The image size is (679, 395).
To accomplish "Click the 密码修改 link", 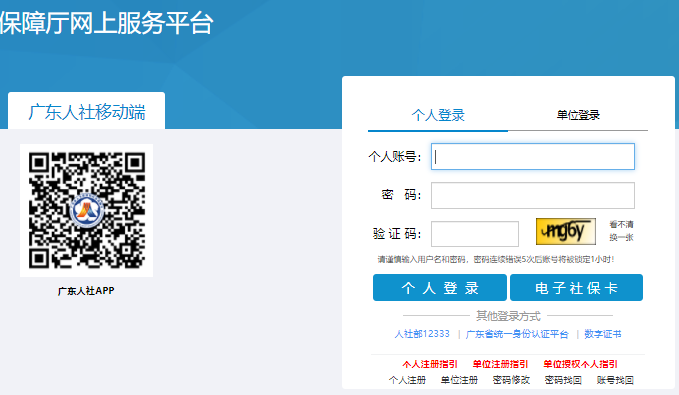I will (x=511, y=380).
